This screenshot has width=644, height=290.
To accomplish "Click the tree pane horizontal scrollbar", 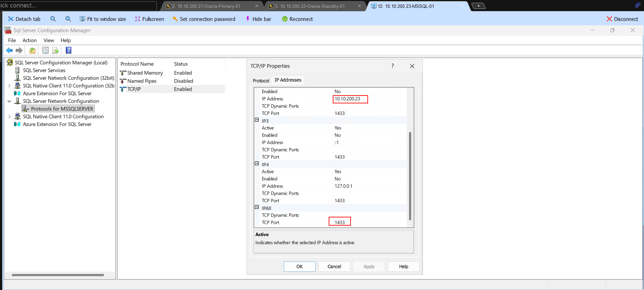I will [58, 275].
